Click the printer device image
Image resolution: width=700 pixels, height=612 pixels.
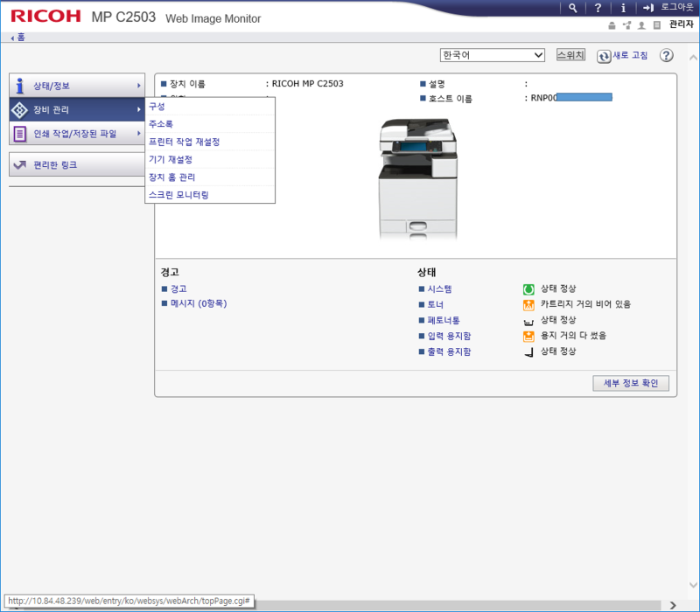click(x=418, y=179)
